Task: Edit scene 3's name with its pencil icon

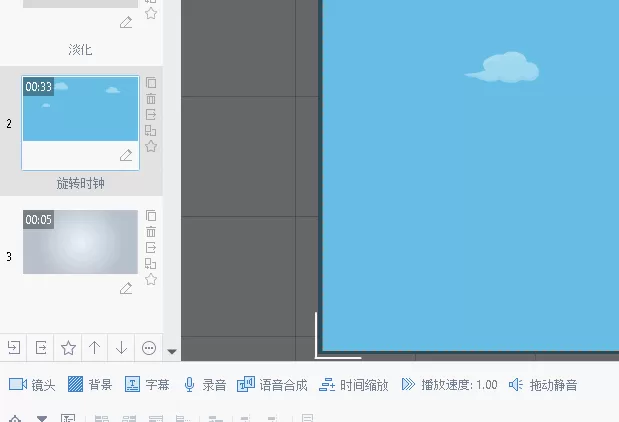Action: (126, 288)
